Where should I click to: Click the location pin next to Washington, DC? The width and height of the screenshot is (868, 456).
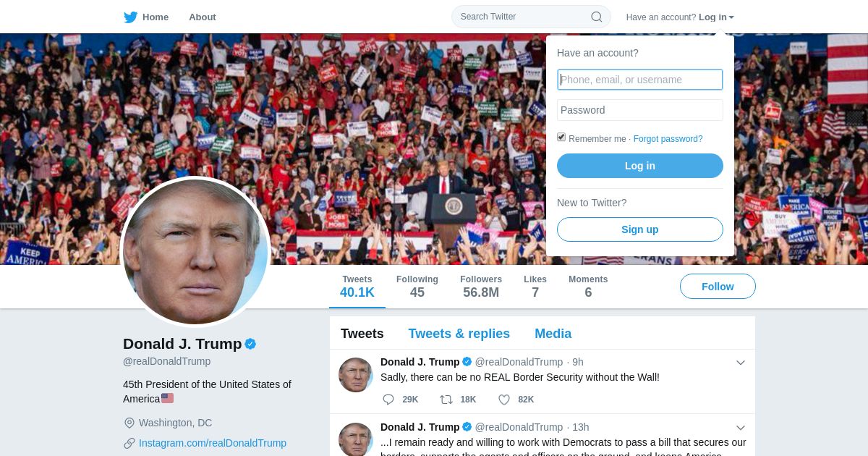click(x=129, y=423)
